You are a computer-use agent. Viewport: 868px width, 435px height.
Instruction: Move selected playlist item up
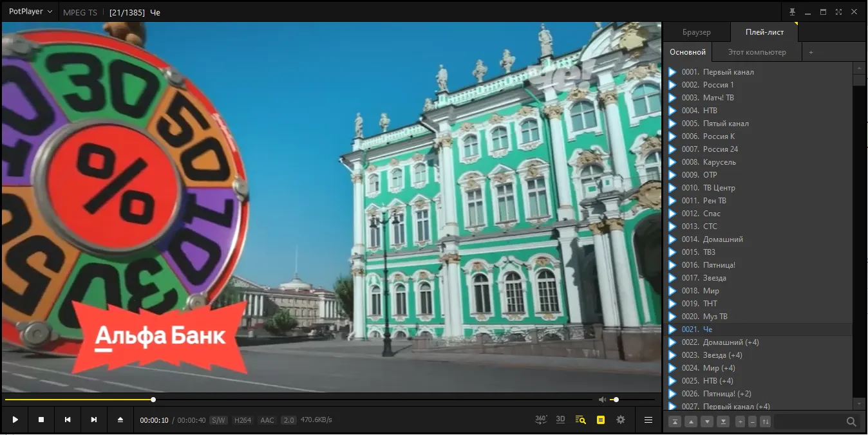click(691, 421)
